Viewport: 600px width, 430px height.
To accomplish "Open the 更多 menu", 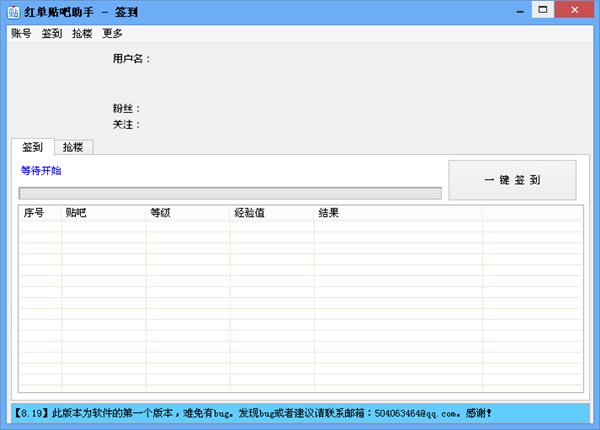I will click(112, 34).
